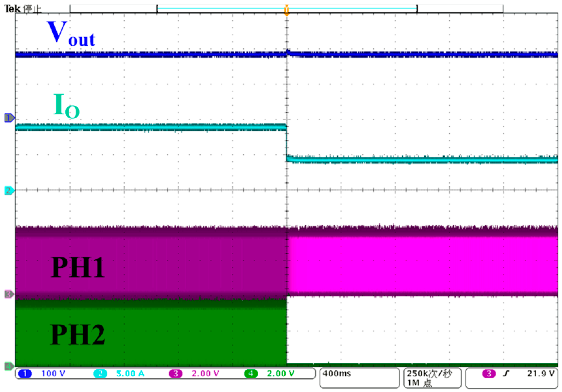Viewport: 562px width, 392px height.
Task: Click the 100 V channel 1 scale value
Action: click(x=53, y=373)
